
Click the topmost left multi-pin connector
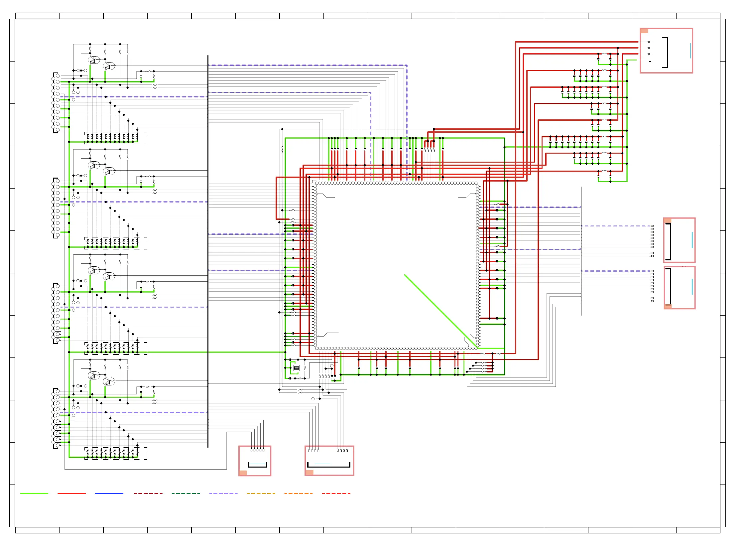55,103
